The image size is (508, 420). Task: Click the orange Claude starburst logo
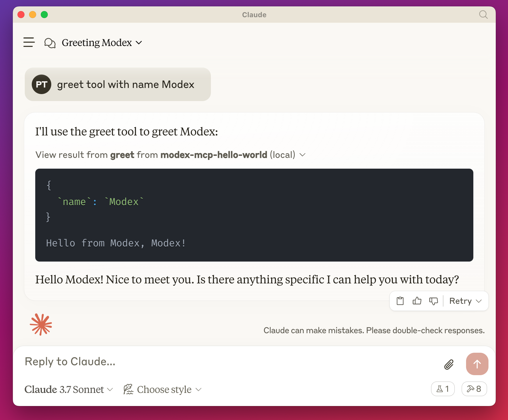(x=41, y=324)
